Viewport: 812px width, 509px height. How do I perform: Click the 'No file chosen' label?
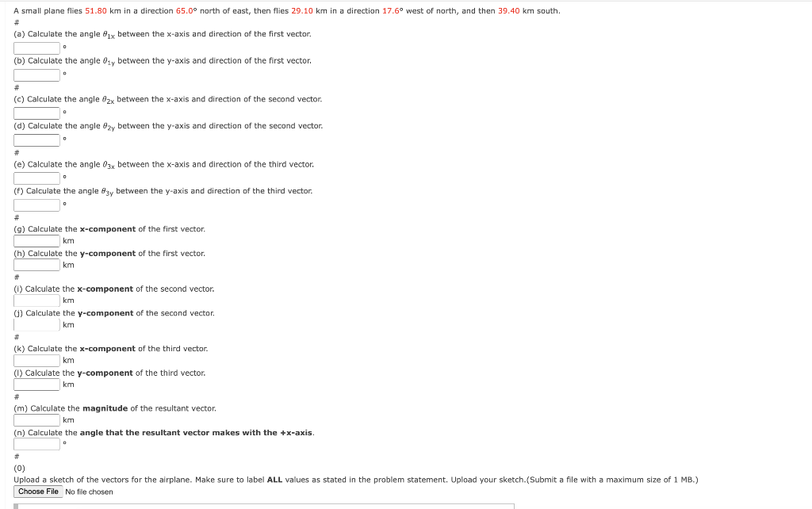[89, 492]
